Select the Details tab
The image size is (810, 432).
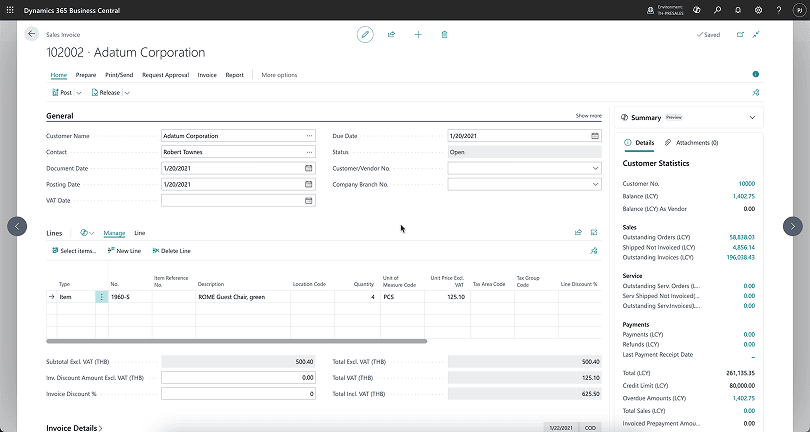[x=639, y=143]
